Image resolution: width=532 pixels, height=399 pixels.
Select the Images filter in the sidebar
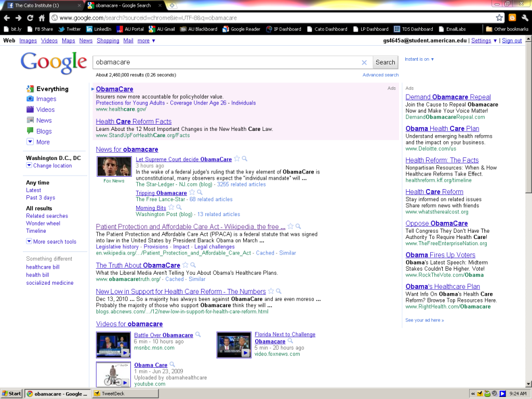tap(42, 99)
